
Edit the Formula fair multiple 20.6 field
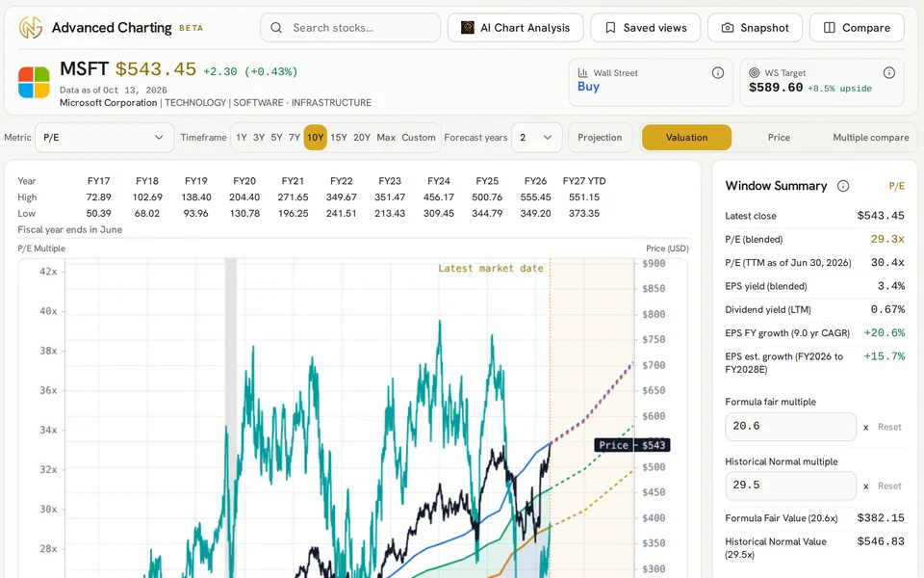pyautogui.click(x=790, y=427)
